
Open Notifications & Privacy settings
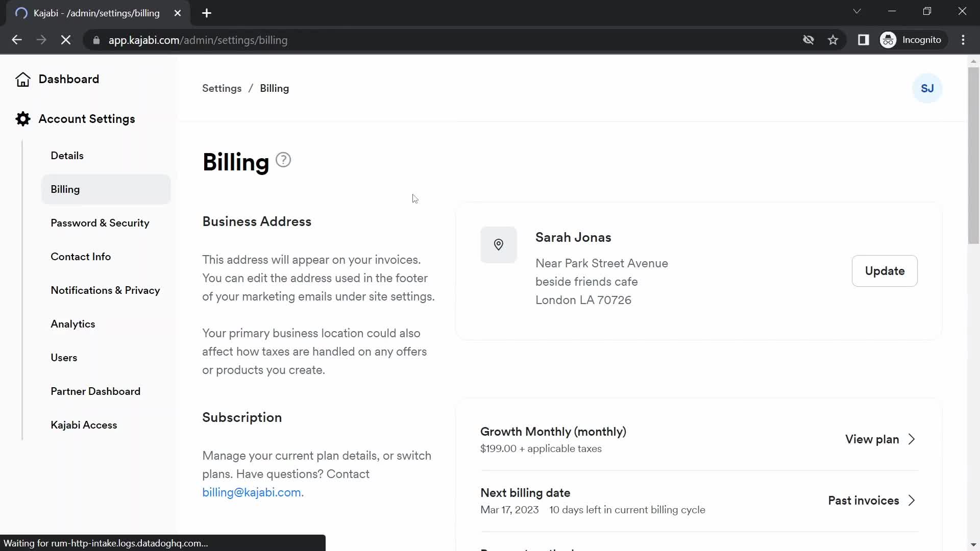105,290
